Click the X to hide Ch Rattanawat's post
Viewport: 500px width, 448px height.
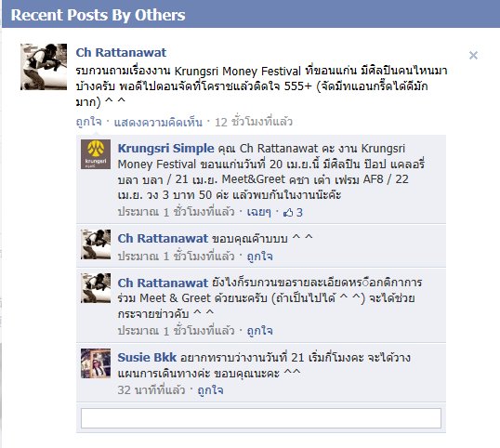click(x=473, y=56)
